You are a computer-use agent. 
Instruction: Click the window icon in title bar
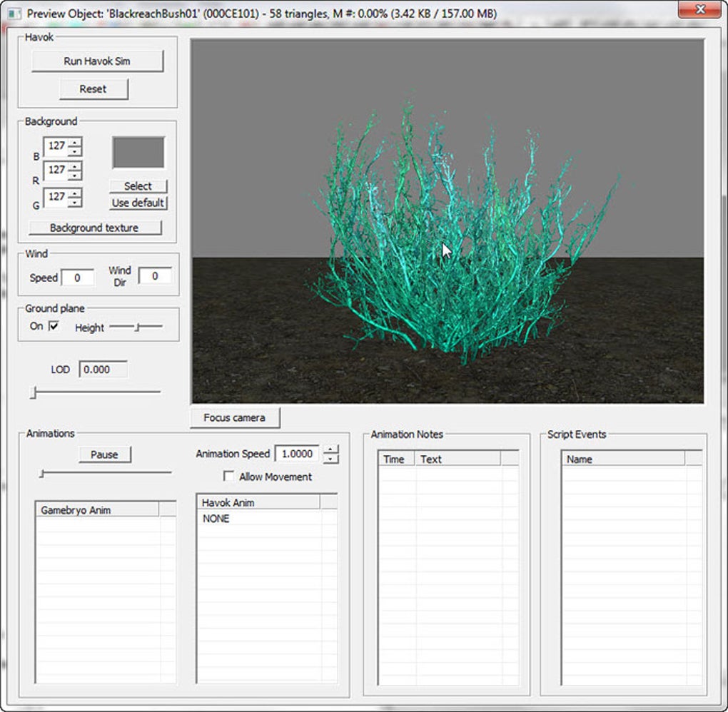[15, 13]
